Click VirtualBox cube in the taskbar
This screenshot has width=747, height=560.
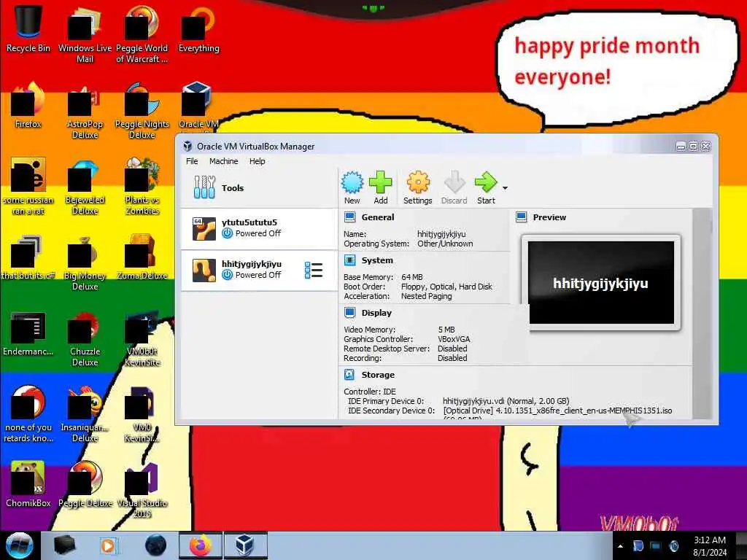244,545
